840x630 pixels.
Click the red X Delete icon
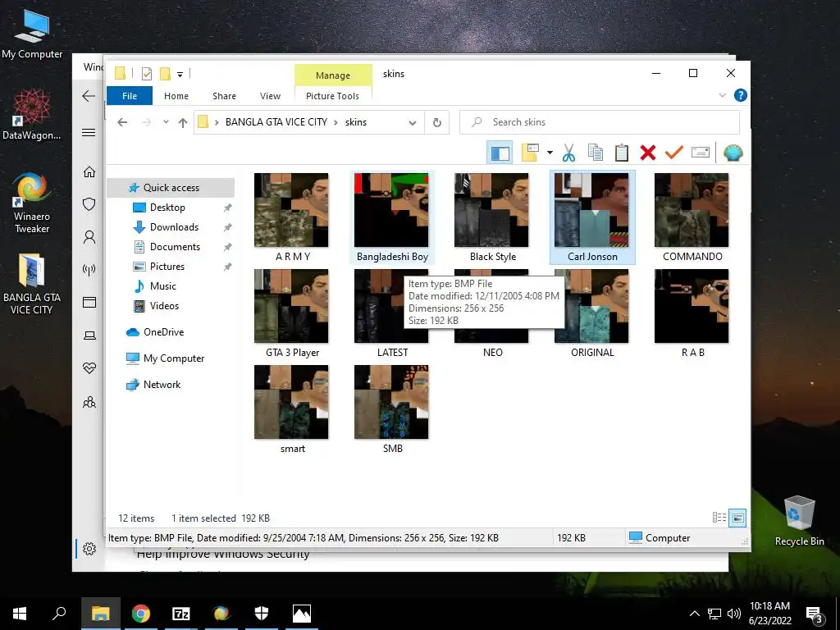[x=648, y=153]
